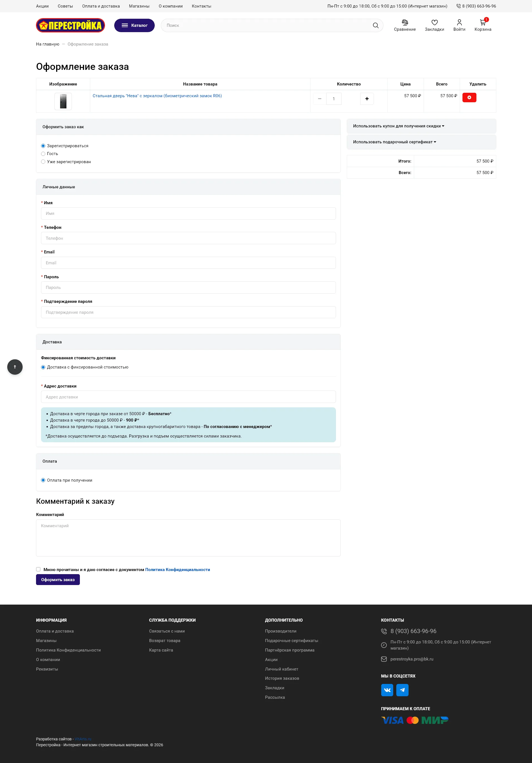The image size is (532, 763).
Task: Select the Зарегистрироваться radio option
Action: [43, 146]
